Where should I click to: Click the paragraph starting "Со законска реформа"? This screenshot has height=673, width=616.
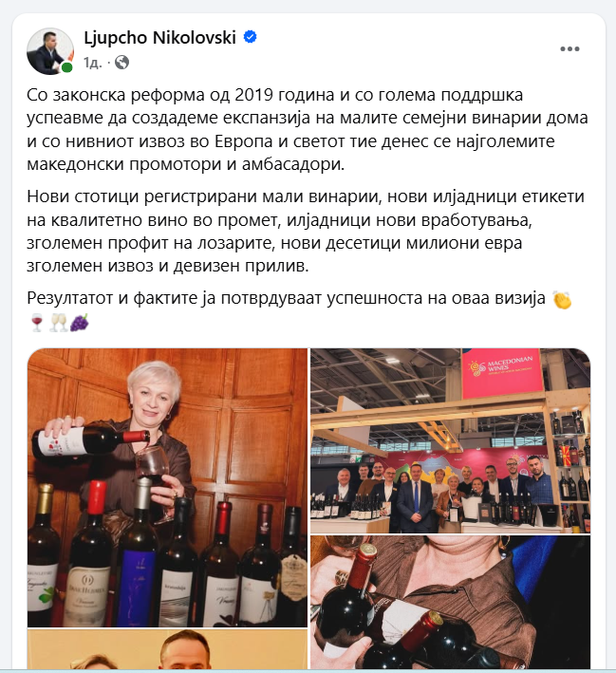(308, 130)
